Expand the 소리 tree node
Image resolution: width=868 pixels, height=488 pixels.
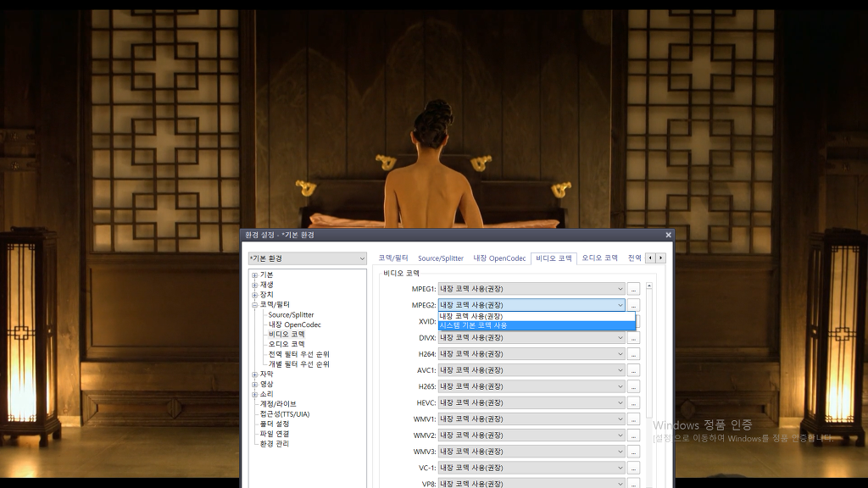254,395
